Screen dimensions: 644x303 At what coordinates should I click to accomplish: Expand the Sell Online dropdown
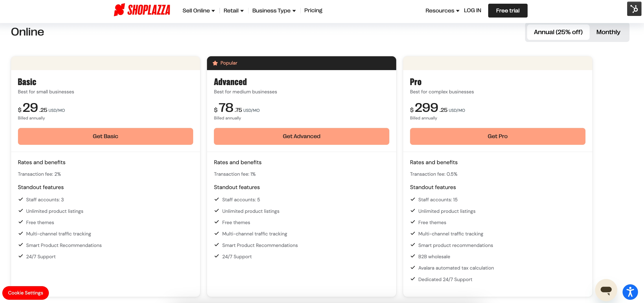click(198, 11)
